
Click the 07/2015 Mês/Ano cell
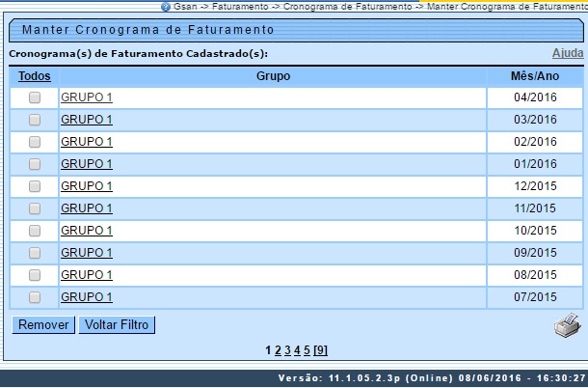coord(535,297)
